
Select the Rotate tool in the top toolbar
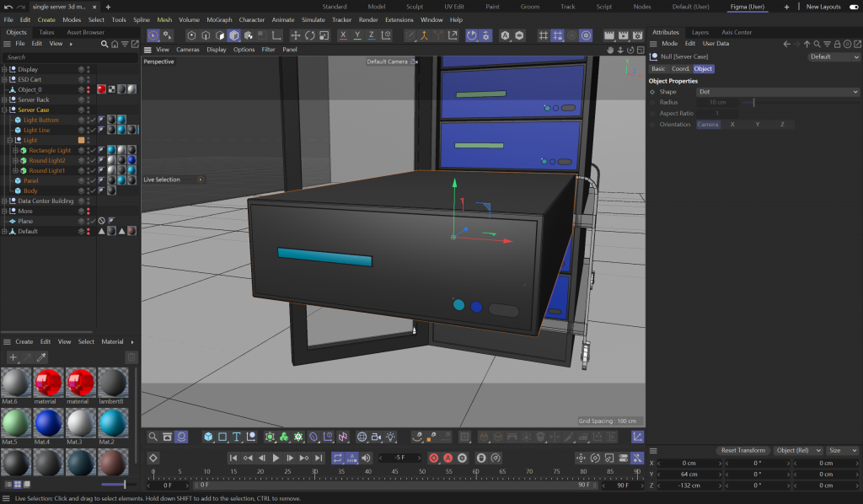(310, 35)
